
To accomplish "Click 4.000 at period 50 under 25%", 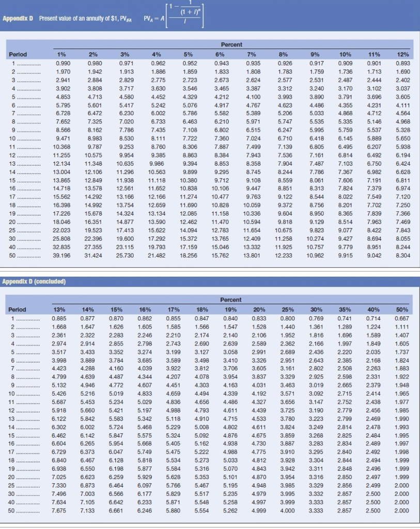I will [287, 511].
